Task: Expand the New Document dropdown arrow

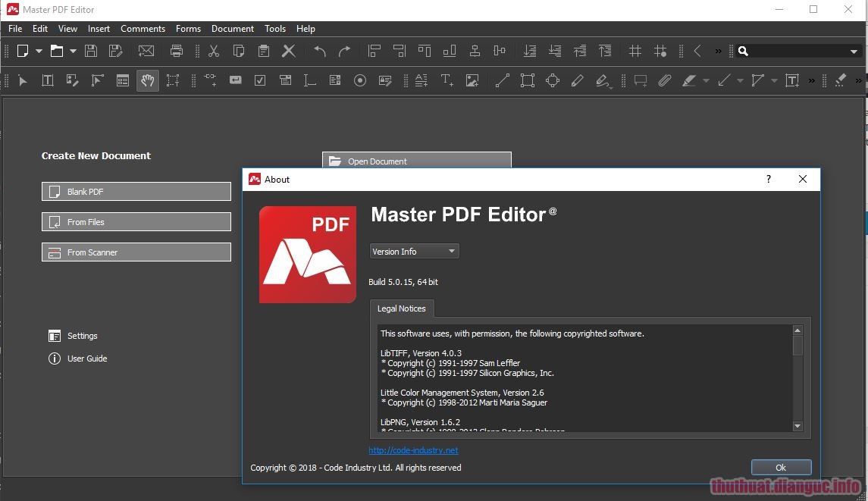Action: 39,51
